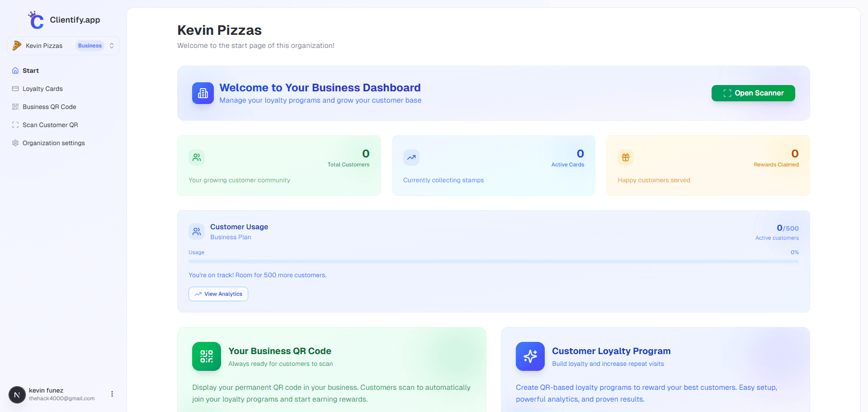Open Loyalty Cards from the sidebar

pyautogui.click(x=42, y=89)
